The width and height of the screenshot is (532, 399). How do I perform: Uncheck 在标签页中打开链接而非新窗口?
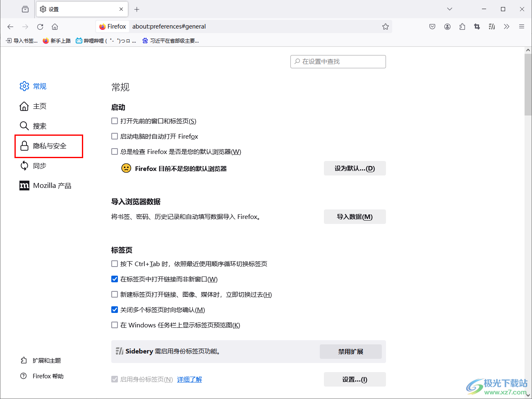tap(115, 279)
